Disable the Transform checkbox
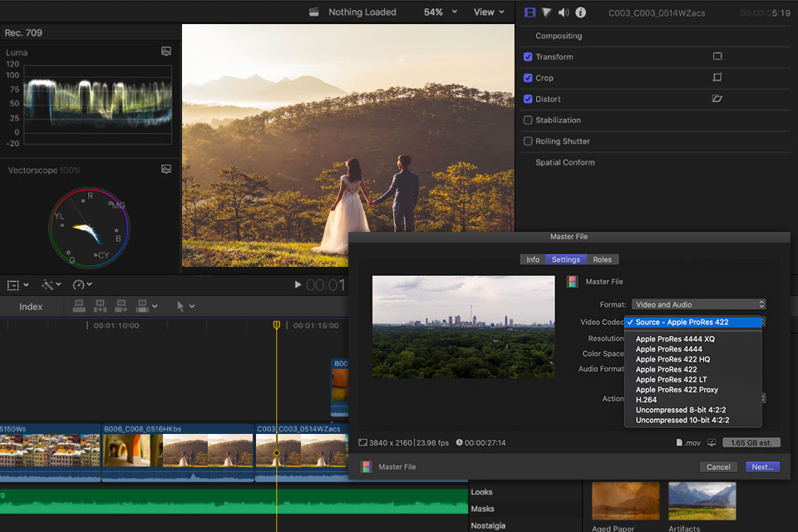798x532 pixels. (x=528, y=57)
